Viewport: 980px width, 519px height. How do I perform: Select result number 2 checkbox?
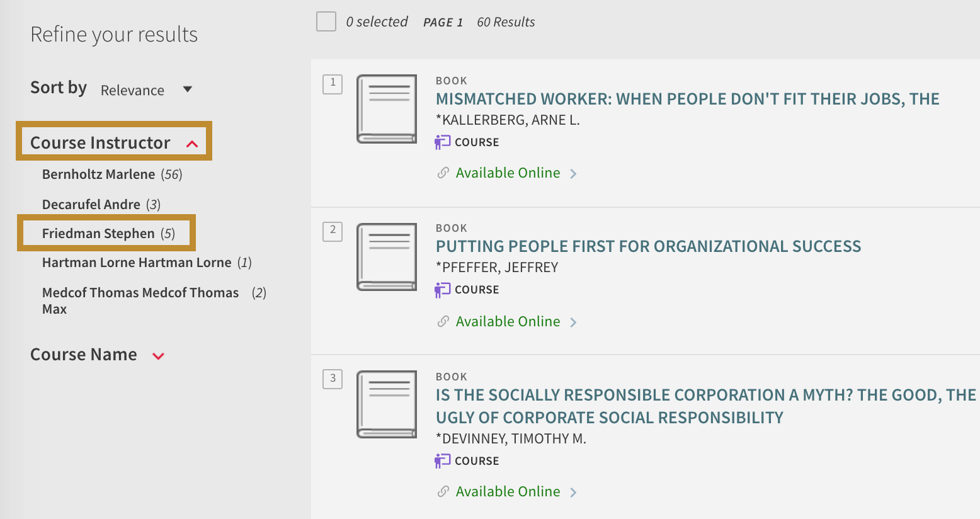tap(333, 231)
